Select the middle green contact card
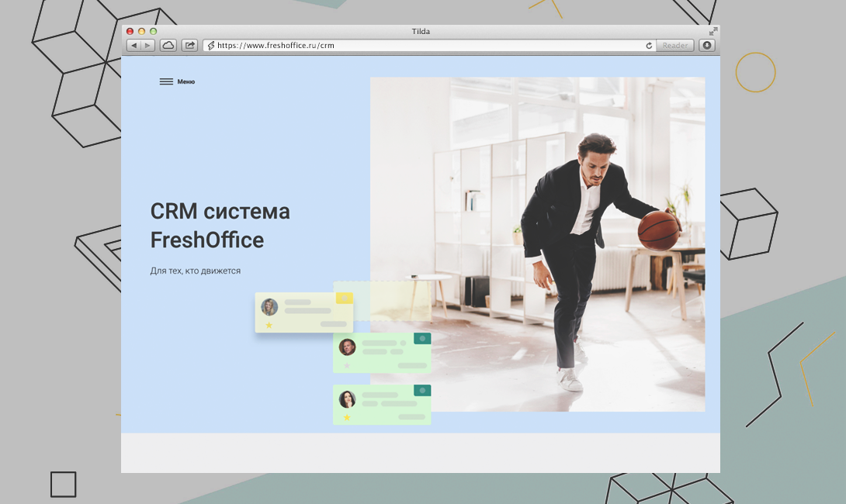The width and height of the screenshot is (846, 504). pos(382,353)
